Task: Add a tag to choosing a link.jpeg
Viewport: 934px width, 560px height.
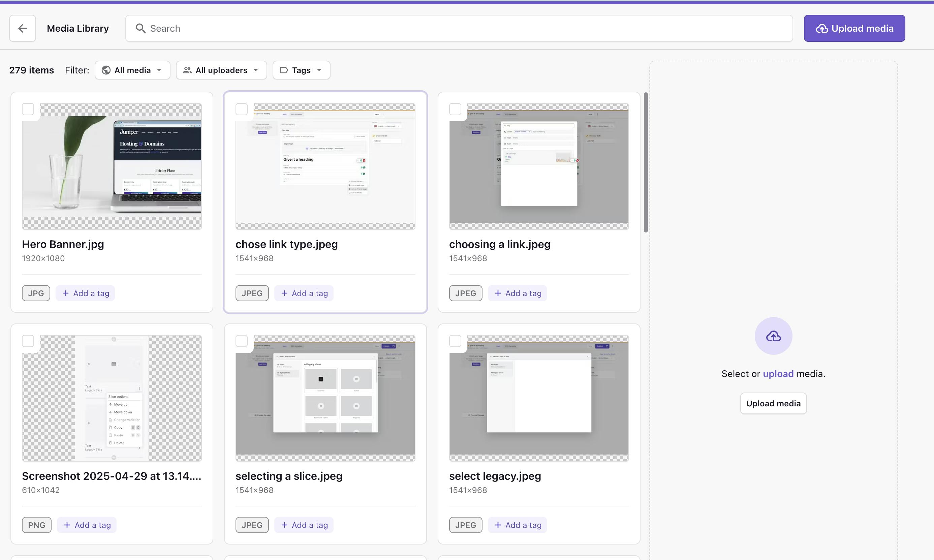Action: 518,293
